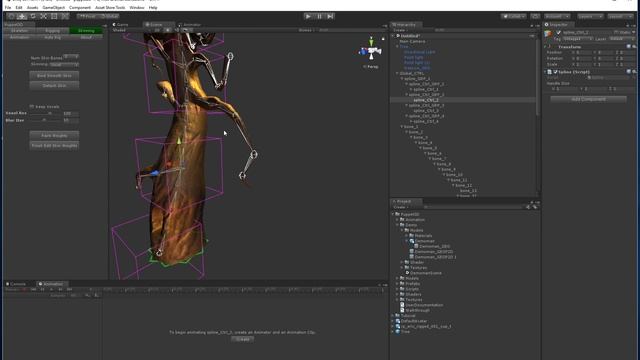Click the Bind Smooth Skin button
The width and height of the screenshot is (640, 360).
click(54, 76)
